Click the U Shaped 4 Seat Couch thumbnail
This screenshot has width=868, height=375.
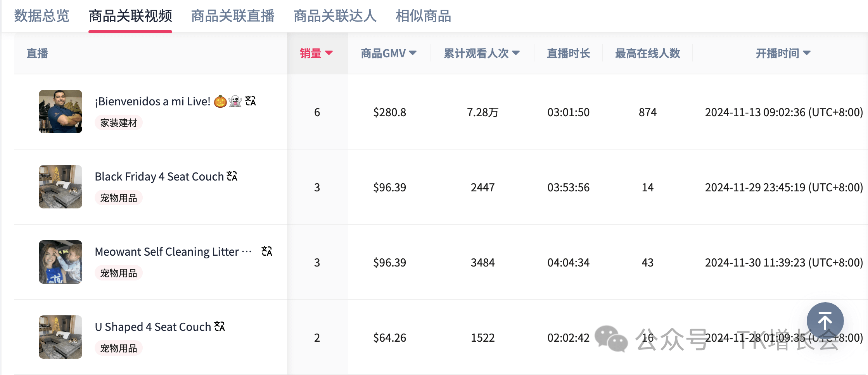61,337
